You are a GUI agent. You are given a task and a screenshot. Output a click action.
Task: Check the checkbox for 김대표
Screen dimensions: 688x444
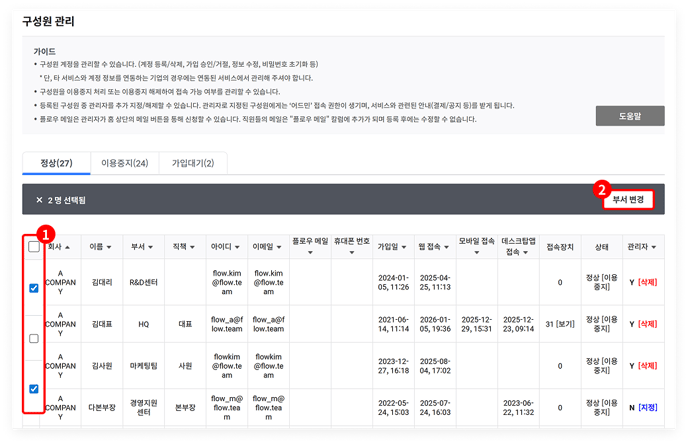pyautogui.click(x=33, y=339)
